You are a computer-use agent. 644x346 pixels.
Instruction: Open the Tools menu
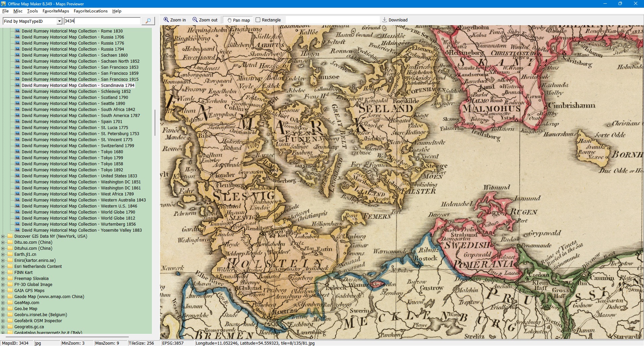coord(33,11)
